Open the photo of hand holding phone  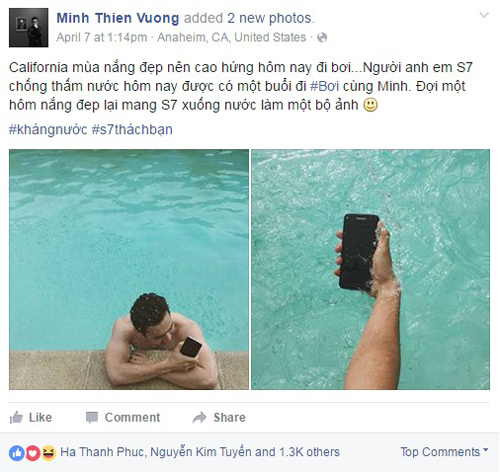[371, 269]
